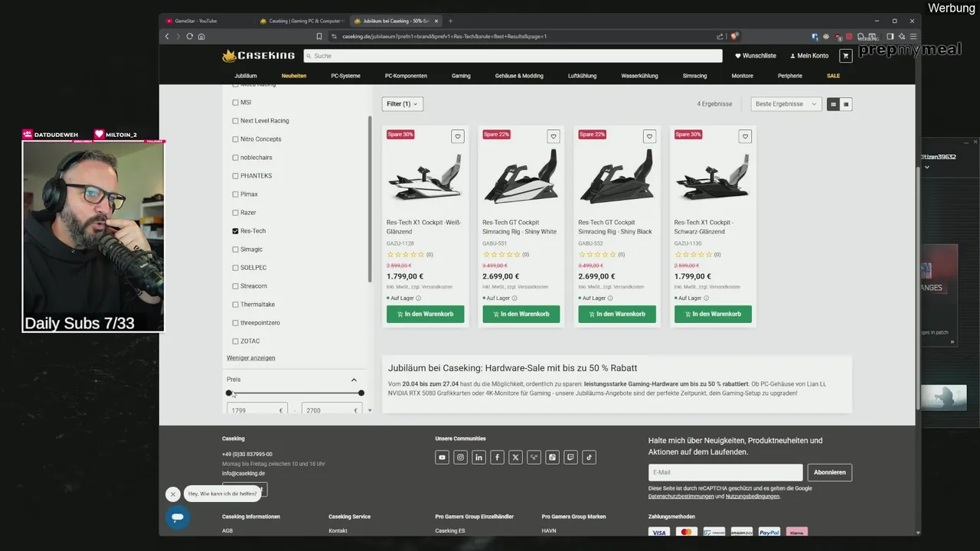Screen dimensions: 980x551
Task: Open the Kontakt footer link
Action: (x=338, y=530)
